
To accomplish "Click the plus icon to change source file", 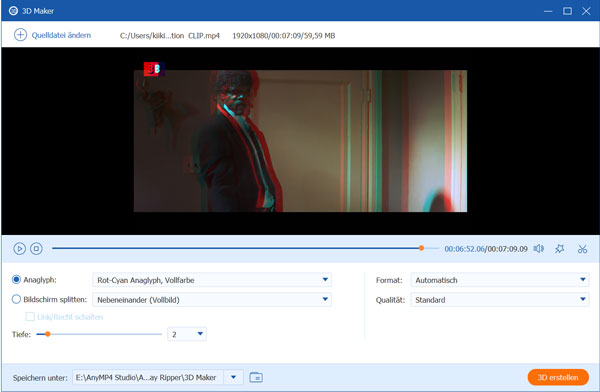I will (20, 35).
